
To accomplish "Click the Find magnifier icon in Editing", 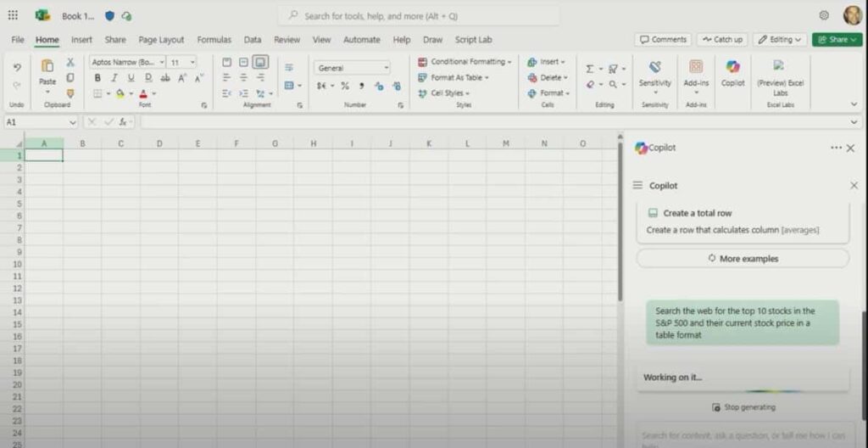I will point(613,84).
